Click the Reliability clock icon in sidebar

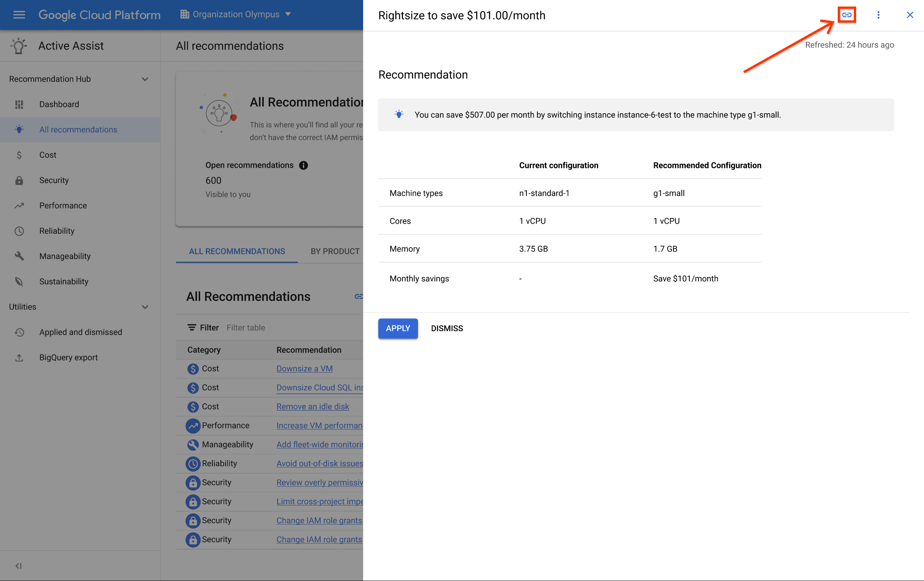click(x=19, y=230)
